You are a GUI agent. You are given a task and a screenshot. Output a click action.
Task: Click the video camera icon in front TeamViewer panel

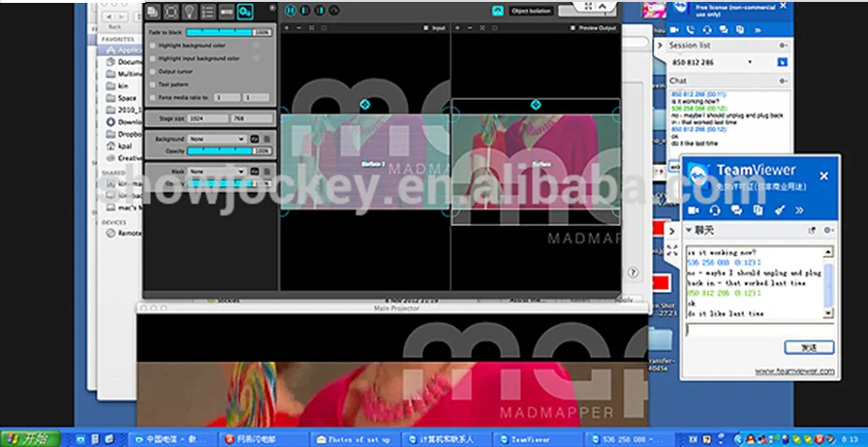(x=694, y=209)
